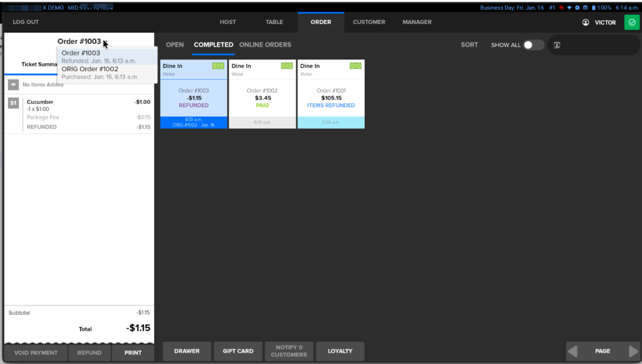Go to previous page with left arrow

[x=573, y=351]
